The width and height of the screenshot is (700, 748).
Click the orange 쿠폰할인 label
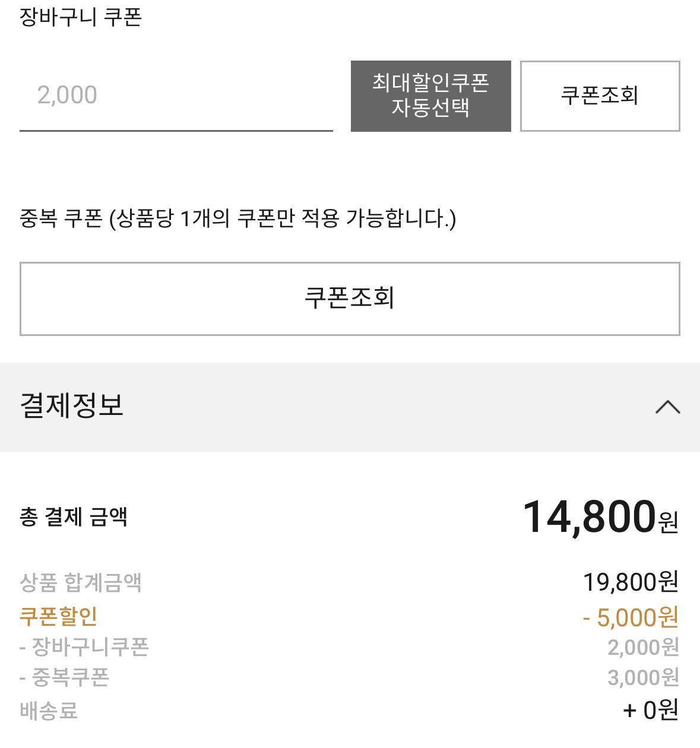coord(59,616)
